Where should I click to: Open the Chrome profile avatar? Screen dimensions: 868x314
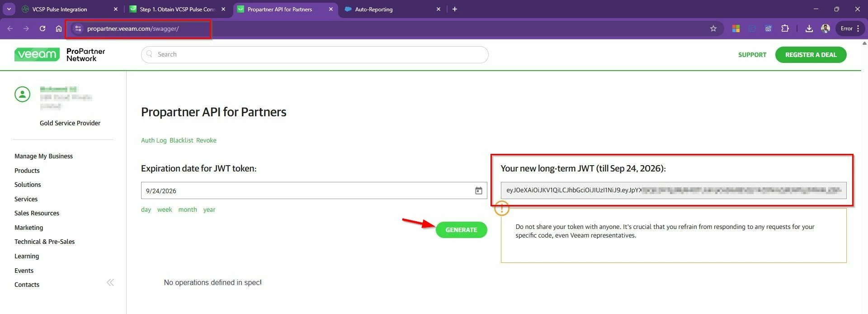click(826, 29)
